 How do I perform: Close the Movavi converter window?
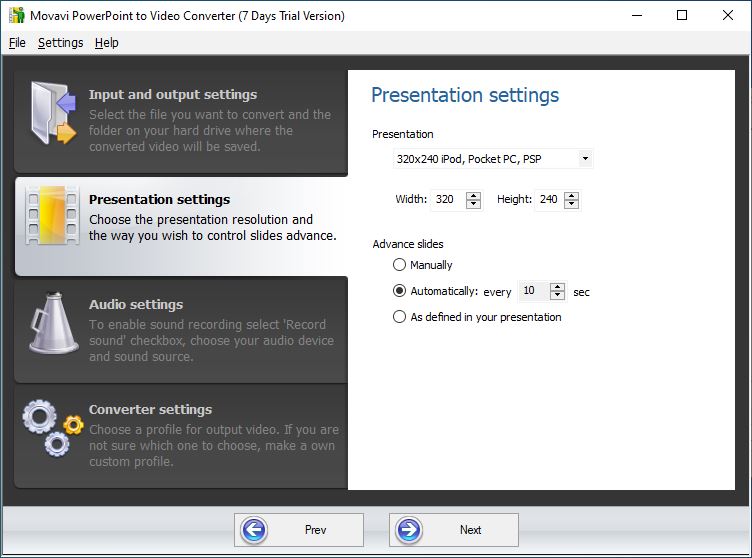click(x=728, y=15)
